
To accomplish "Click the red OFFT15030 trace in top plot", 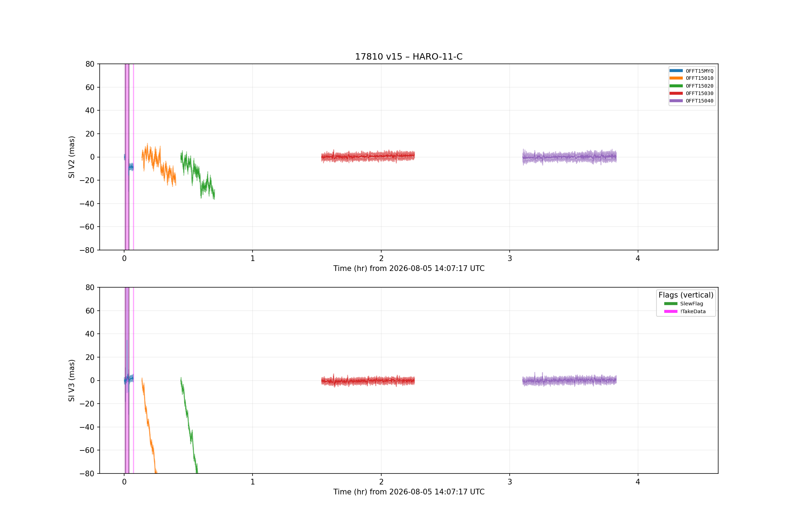I will point(368,156).
